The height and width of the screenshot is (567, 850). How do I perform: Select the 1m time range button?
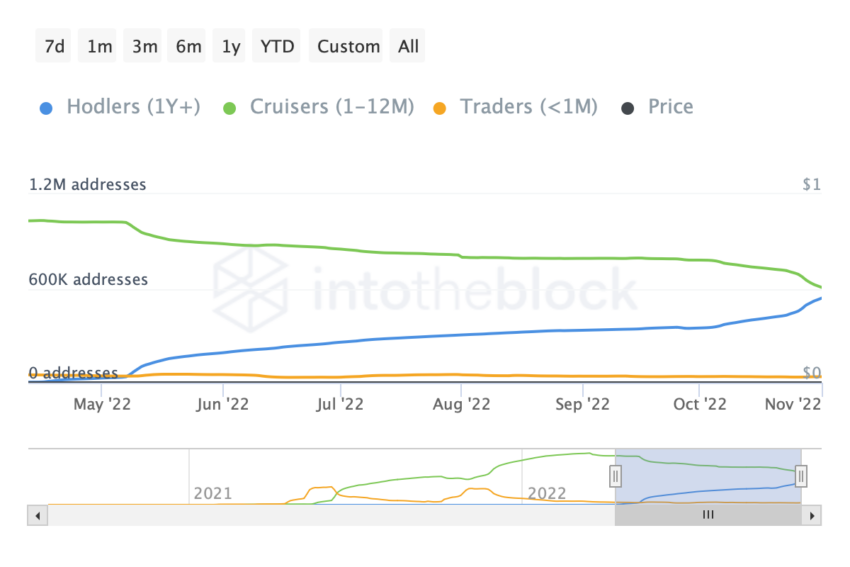[99, 46]
